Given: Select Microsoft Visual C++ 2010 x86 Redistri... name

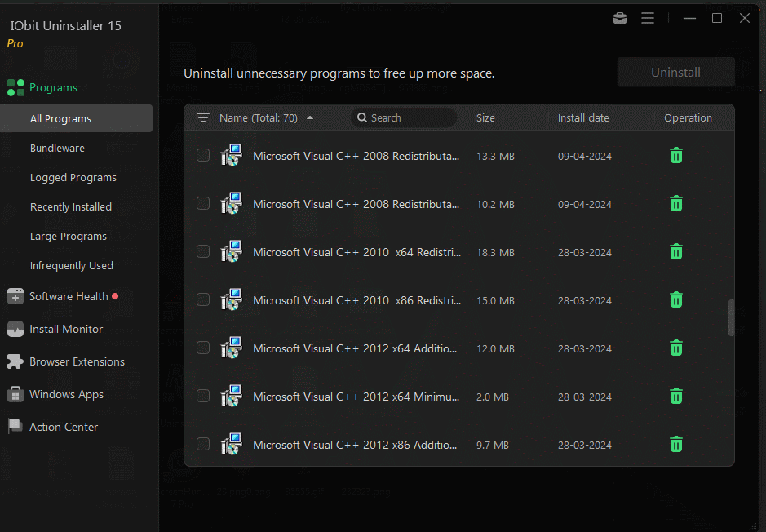Looking at the screenshot, I should 356,300.
